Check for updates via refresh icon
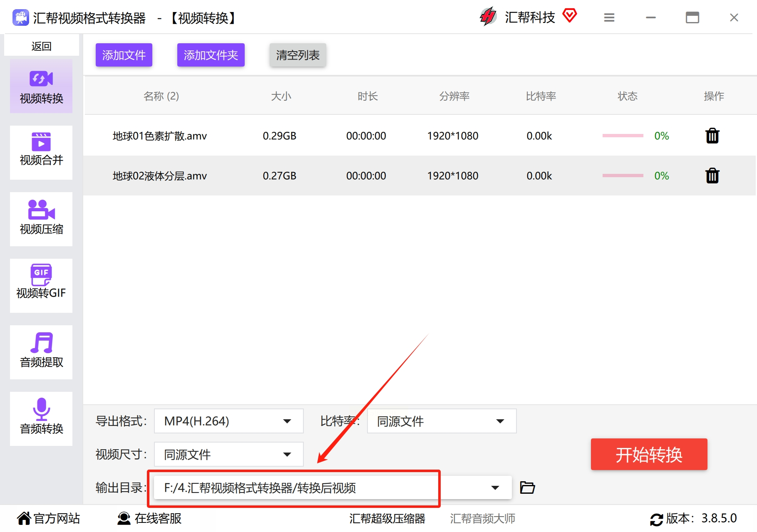 tap(656, 519)
